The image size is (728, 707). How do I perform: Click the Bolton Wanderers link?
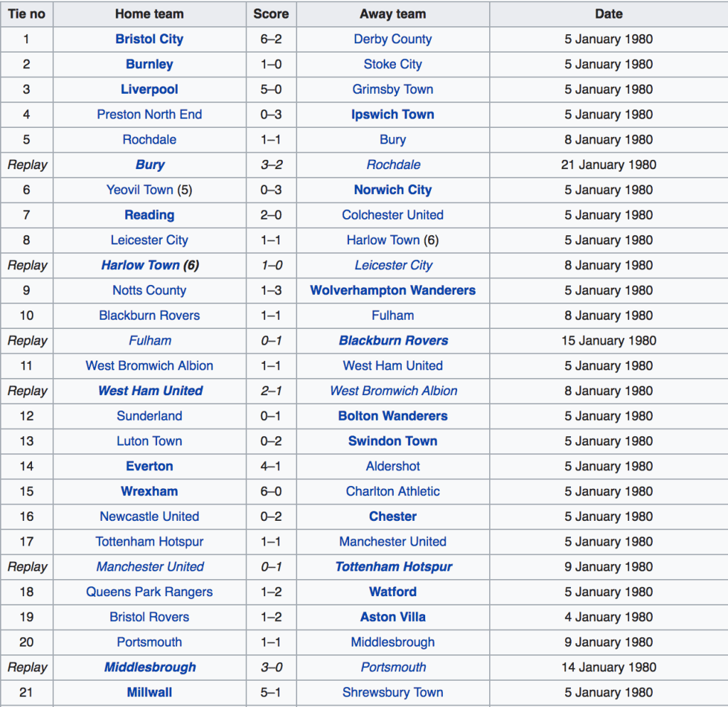pos(392,416)
